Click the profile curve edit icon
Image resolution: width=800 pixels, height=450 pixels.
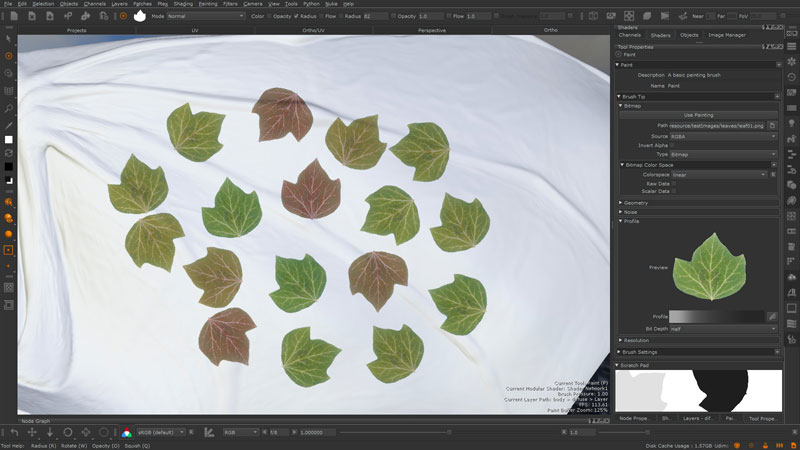772,316
